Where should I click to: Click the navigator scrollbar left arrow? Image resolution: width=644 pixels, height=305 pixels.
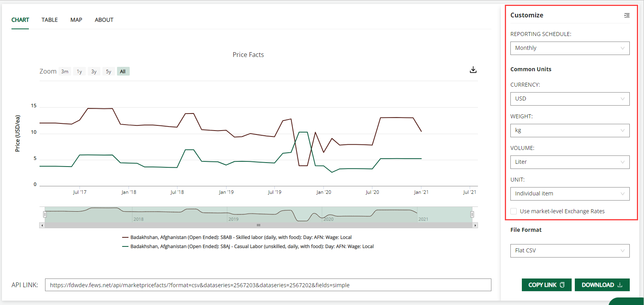pyautogui.click(x=42, y=225)
